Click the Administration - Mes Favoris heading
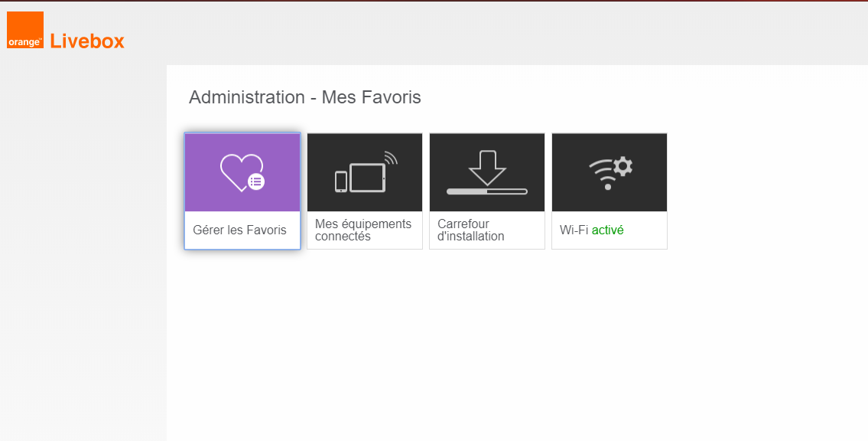This screenshot has width=868, height=441. coord(304,97)
